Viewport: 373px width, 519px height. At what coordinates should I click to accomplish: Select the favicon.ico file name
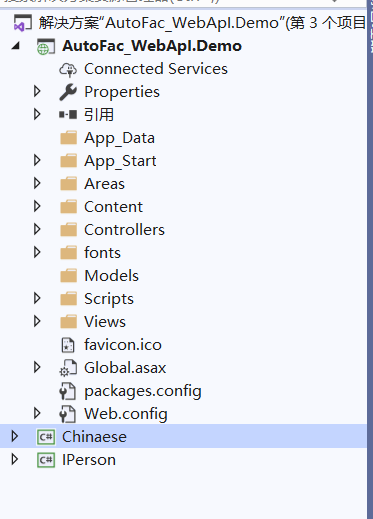[x=123, y=345]
